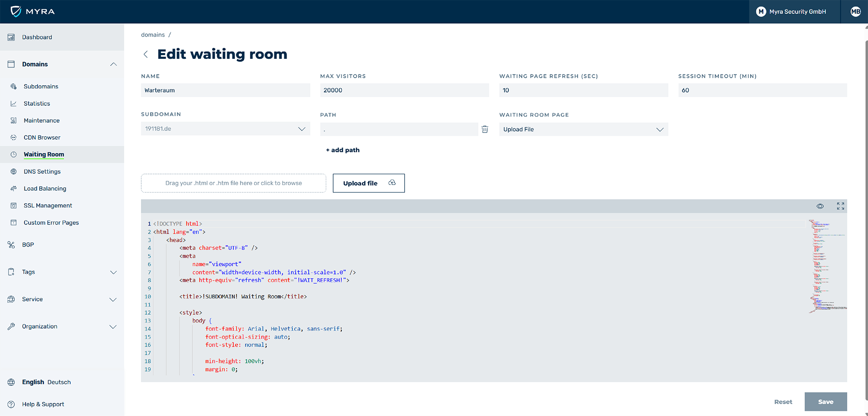Click the DOCTYPE line in editor
This screenshot has width=868, height=416.
(x=178, y=224)
